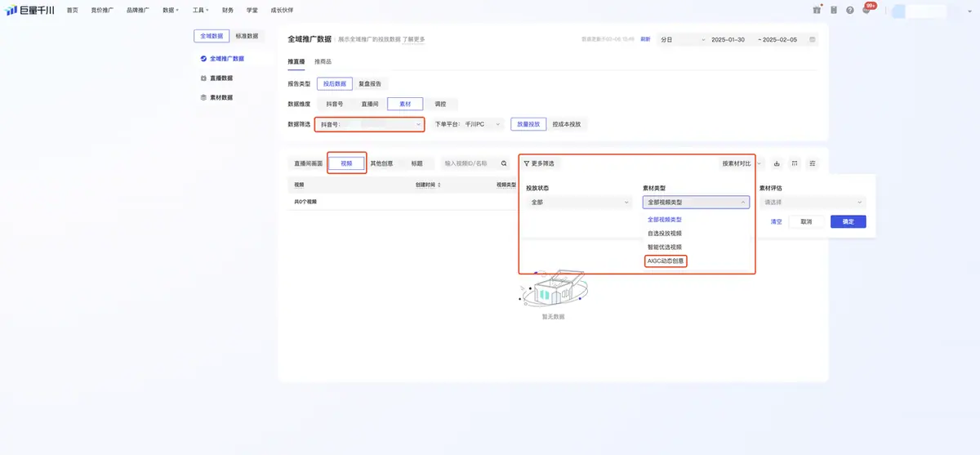Choose 全部视频类型 list option
This screenshot has width=980, height=455.
coord(665,220)
